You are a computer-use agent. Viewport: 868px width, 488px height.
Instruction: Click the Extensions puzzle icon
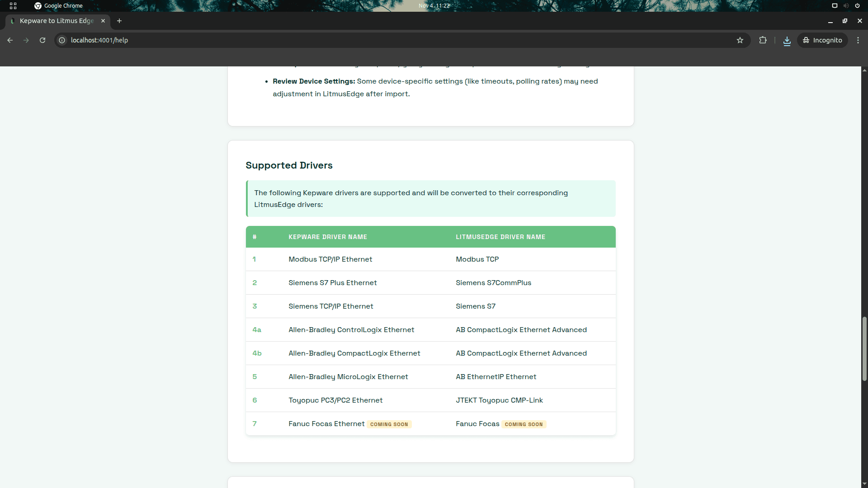[x=763, y=40]
